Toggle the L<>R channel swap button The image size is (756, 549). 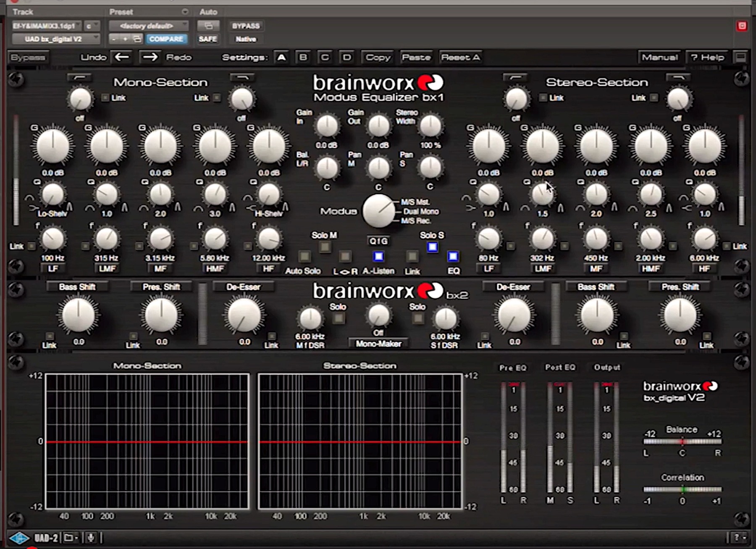coord(345,256)
